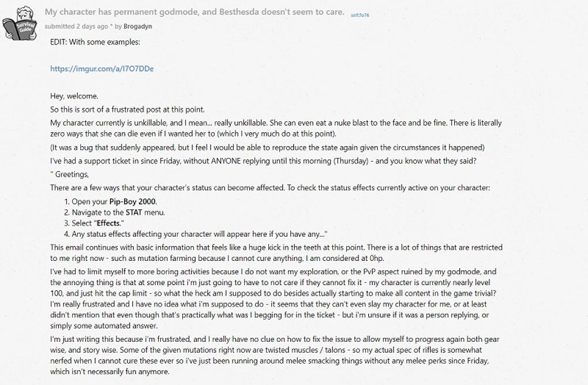Open the imgur.com examples link
Viewport: 588px width, 385px height.
pos(102,68)
